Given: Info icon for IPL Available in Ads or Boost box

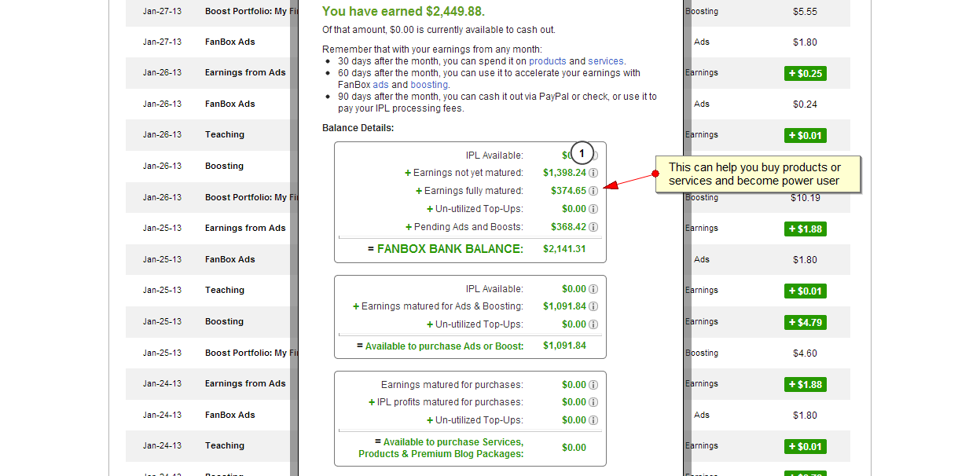Looking at the screenshot, I should pyautogui.click(x=593, y=289).
